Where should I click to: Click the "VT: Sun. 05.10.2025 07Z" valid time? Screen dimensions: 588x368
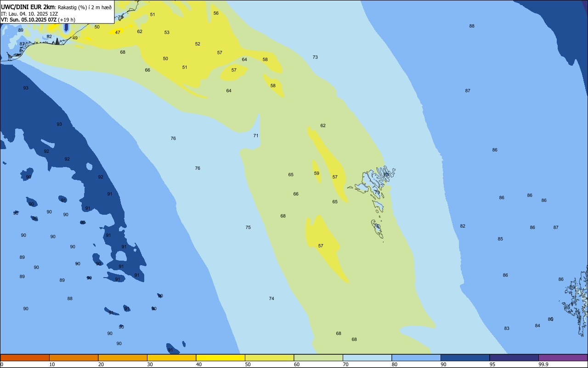(28, 20)
